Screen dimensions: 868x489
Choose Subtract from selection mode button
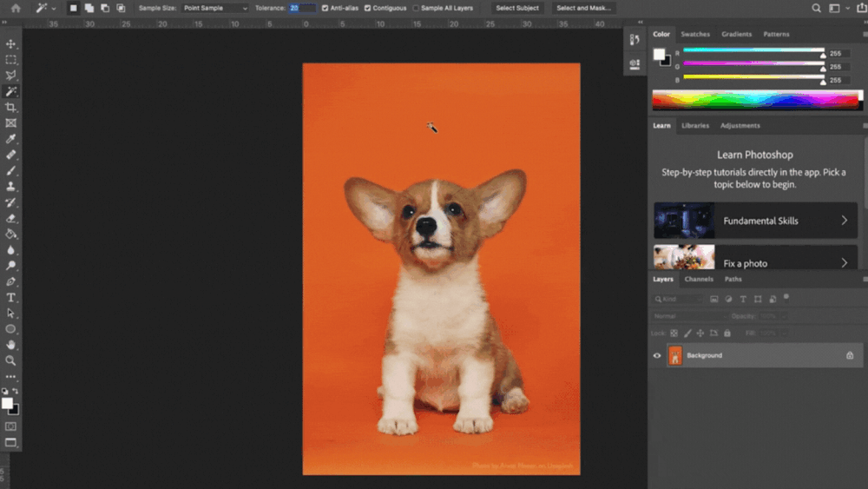[x=105, y=9]
